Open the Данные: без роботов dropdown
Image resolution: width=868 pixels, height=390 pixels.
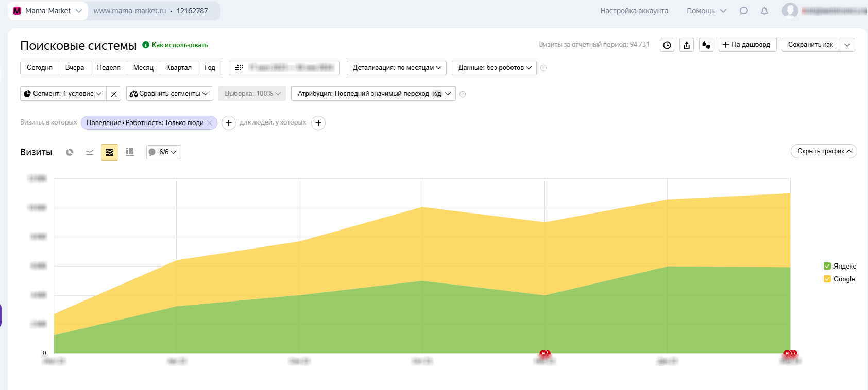(x=494, y=68)
